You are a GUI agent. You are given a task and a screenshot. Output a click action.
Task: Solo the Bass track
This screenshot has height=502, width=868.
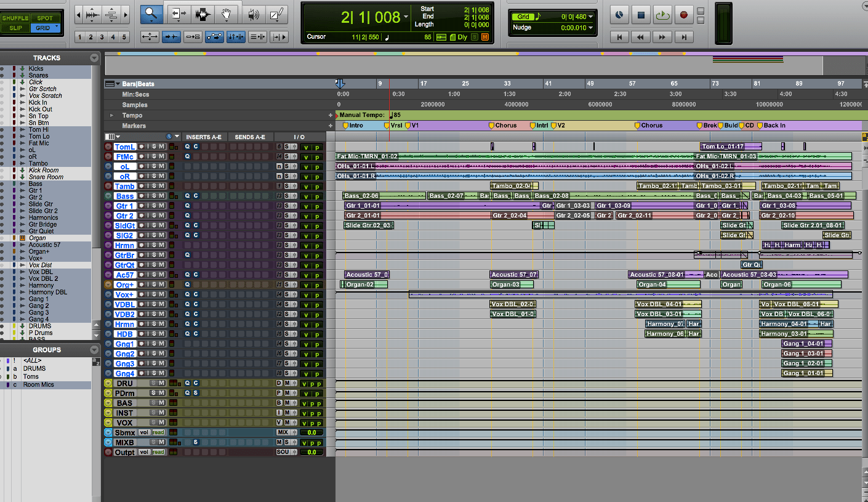tap(155, 195)
